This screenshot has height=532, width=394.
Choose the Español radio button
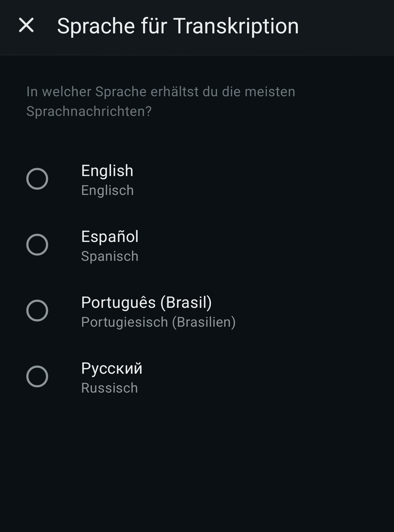coord(37,245)
